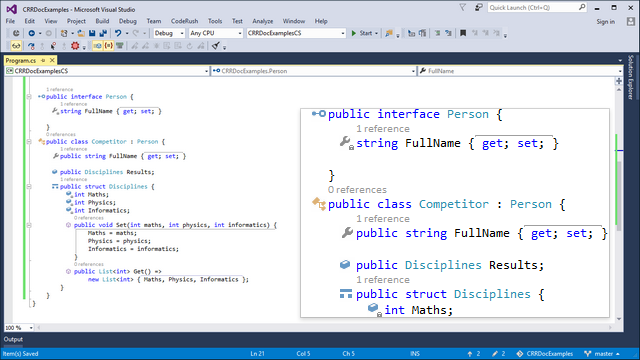
Task: Open the FullName member navigation dropdown
Action: point(520,71)
